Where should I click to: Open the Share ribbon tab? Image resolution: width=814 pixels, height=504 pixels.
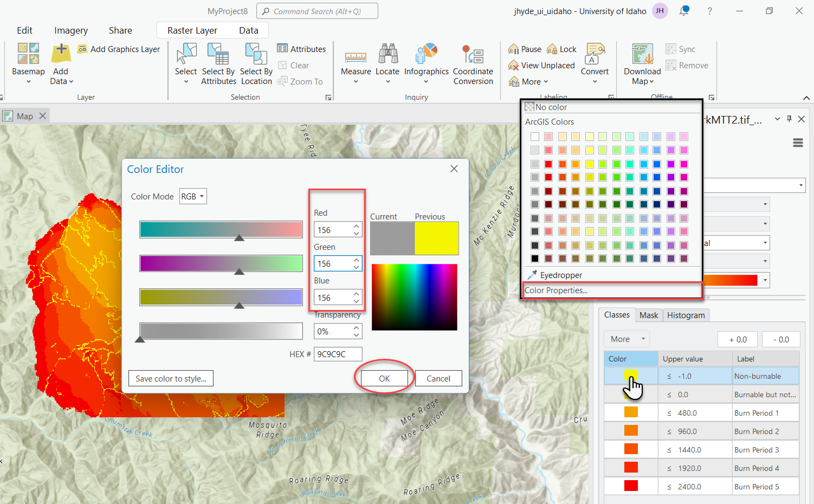(x=120, y=30)
